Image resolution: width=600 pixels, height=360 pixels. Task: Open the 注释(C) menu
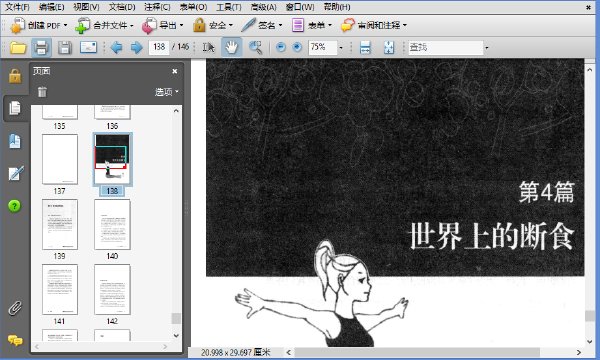tap(157, 7)
